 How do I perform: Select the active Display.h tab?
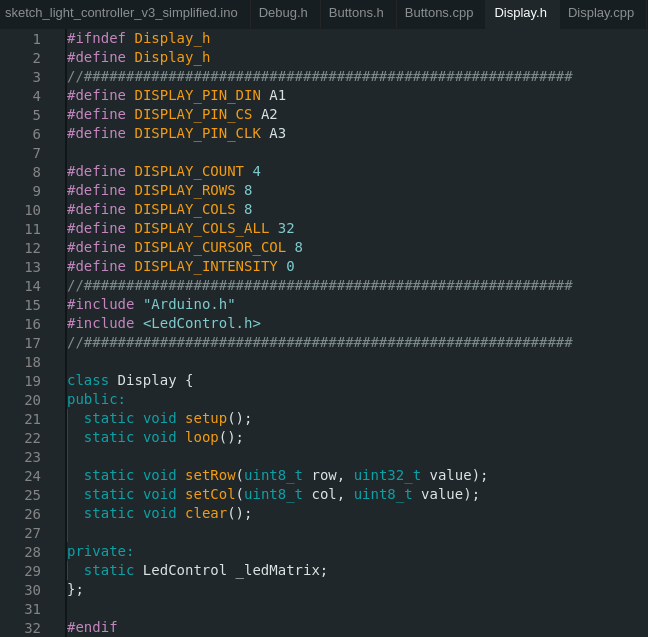(x=520, y=13)
